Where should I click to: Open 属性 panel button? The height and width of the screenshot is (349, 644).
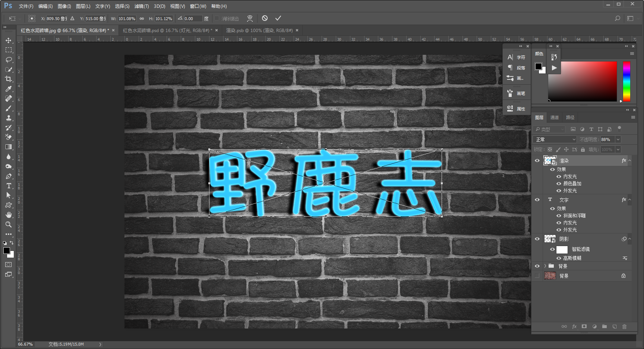click(516, 109)
